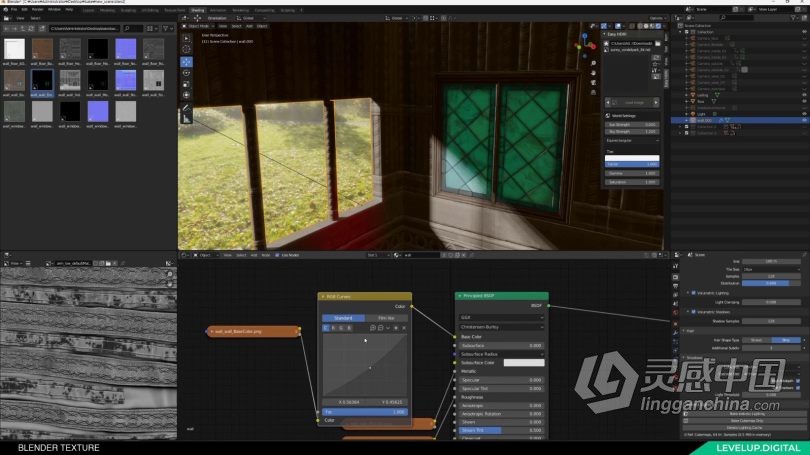
Task: Select the Standard tone option in RGB Curves
Action: click(343, 318)
